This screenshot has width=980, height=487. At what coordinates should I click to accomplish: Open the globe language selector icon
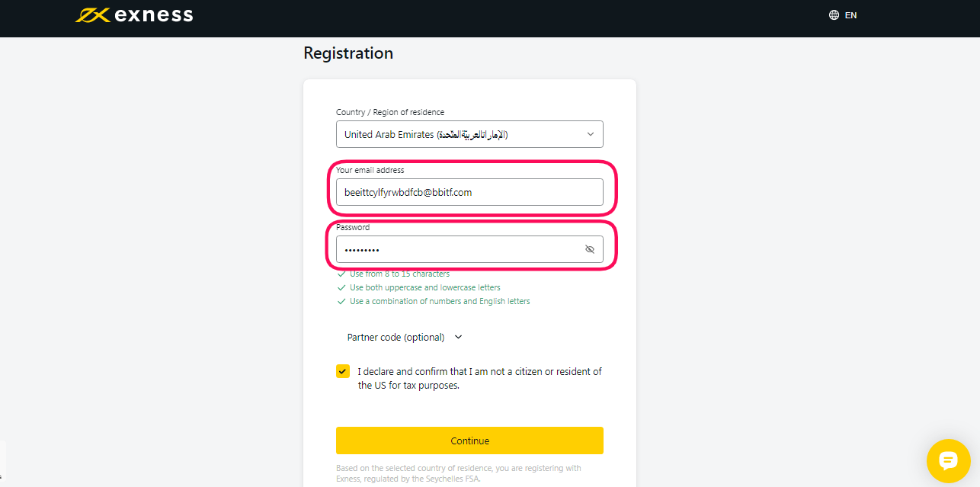pos(834,15)
